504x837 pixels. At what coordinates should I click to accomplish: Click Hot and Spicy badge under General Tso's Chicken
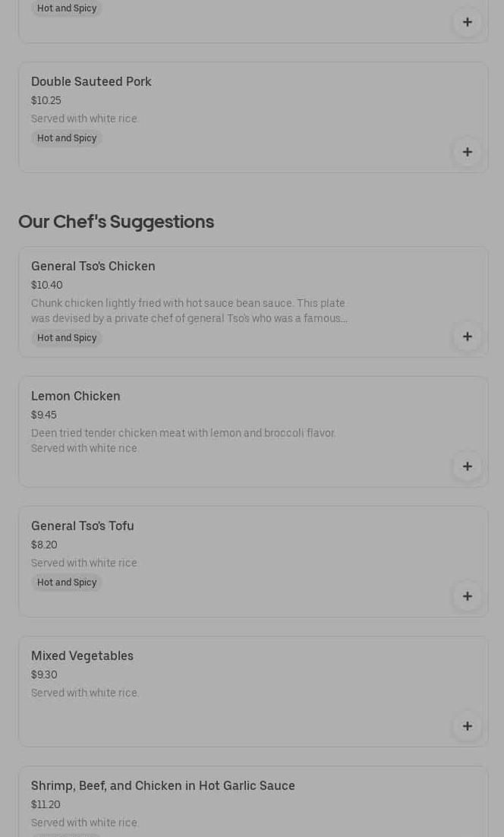(x=67, y=338)
